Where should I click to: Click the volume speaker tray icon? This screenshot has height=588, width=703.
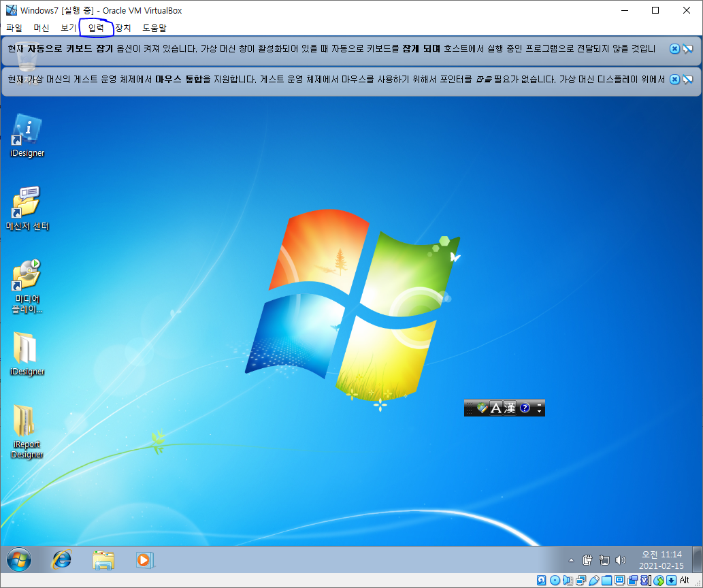click(621, 559)
